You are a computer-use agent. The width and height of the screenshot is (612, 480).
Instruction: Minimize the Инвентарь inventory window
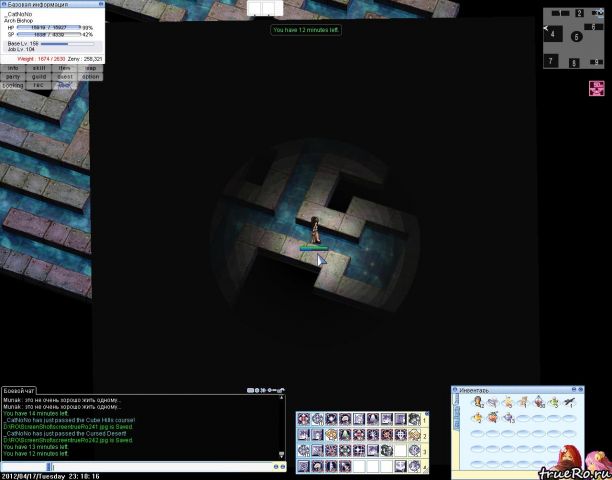click(x=574, y=389)
